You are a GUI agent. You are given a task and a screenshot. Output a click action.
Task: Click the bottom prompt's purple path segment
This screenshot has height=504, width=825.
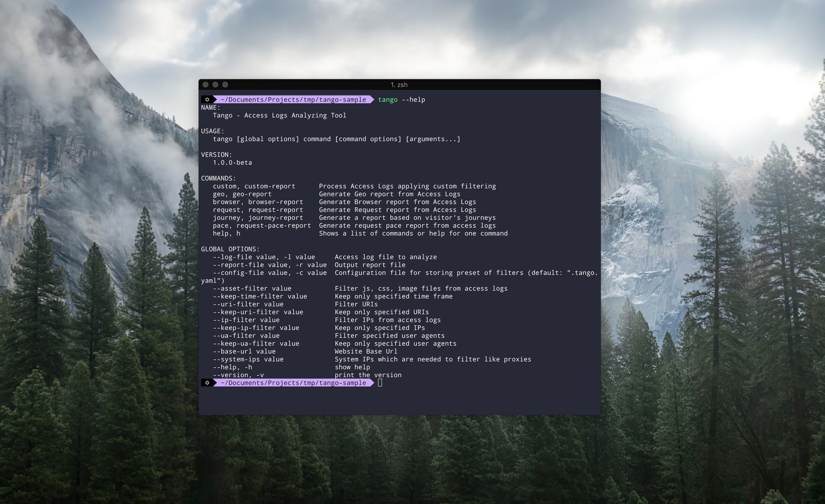point(293,383)
